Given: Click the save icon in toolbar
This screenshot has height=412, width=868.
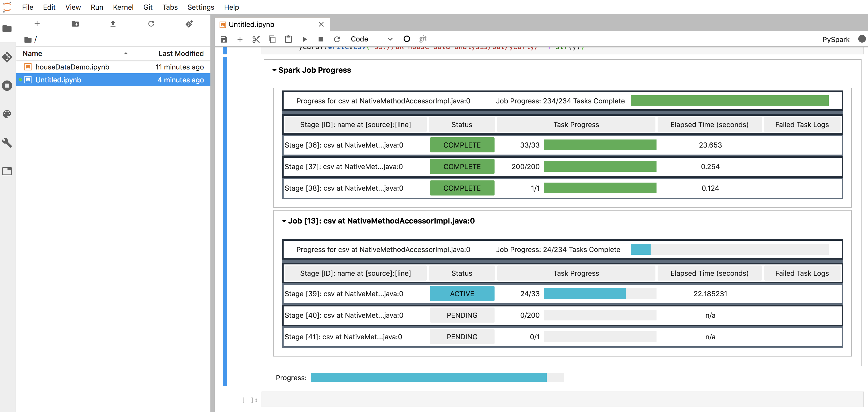Looking at the screenshot, I should pyautogui.click(x=224, y=39).
